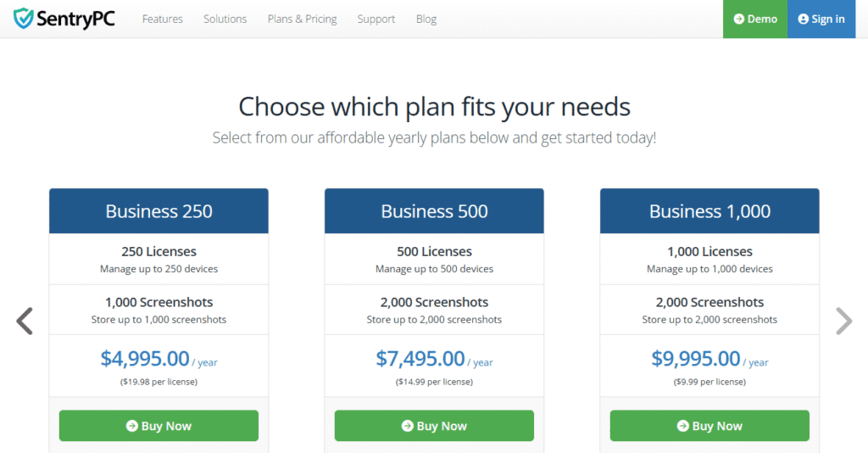
Task: Click arrow icon on Business 1,000 Buy Now
Action: tap(682, 426)
